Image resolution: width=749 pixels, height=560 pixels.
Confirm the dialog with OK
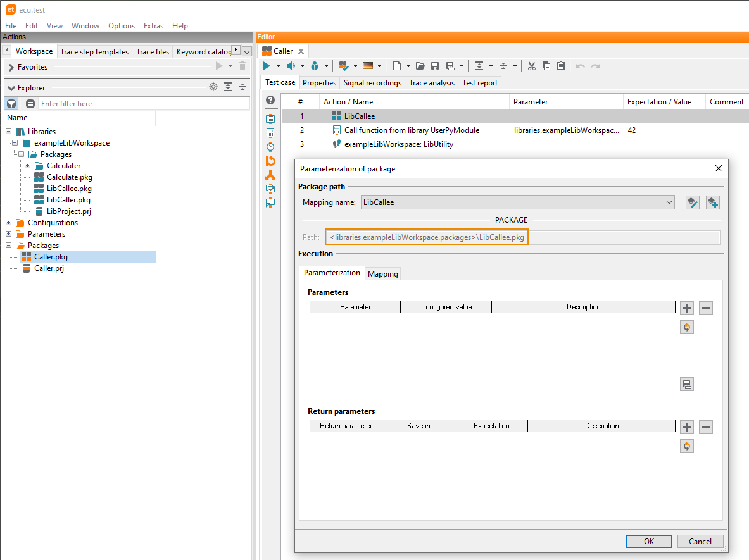tap(649, 542)
